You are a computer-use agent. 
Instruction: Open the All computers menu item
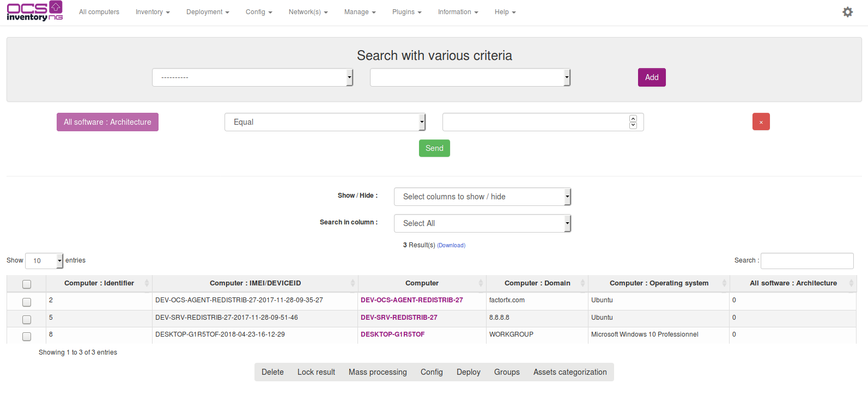(x=99, y=12)
